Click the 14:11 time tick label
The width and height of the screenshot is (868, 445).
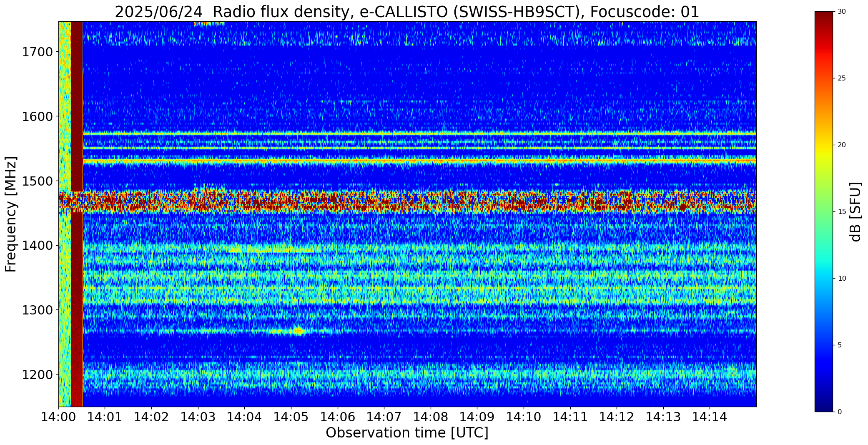(x=570, y=417)
